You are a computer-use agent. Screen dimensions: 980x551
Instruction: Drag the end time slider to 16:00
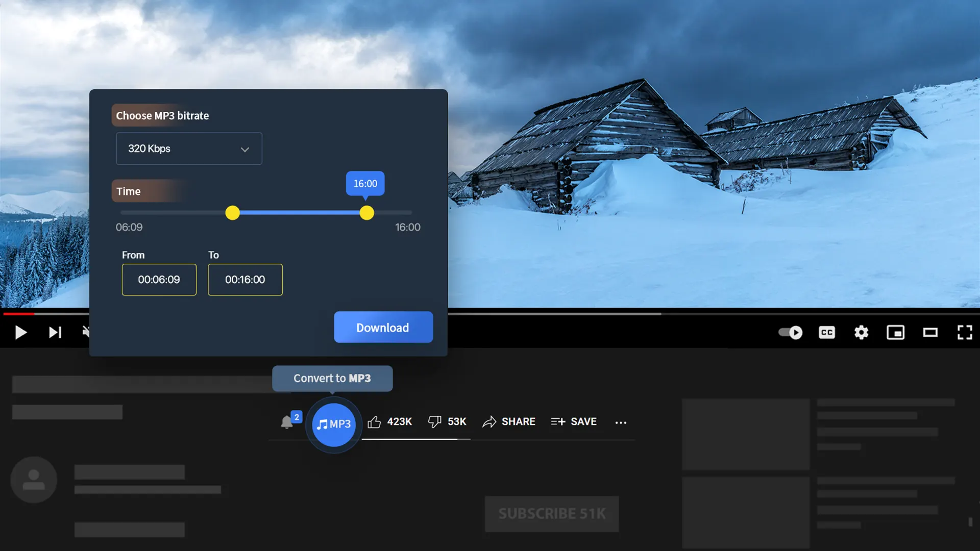[367, 213]
